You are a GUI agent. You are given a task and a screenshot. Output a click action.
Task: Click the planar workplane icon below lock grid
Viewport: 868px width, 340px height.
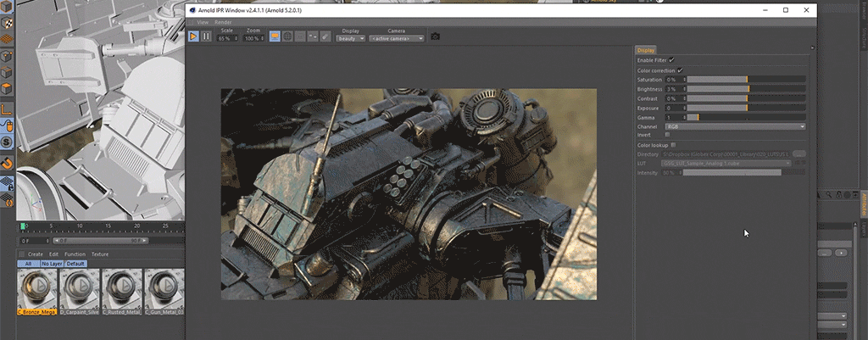click(x=7, y=198)
